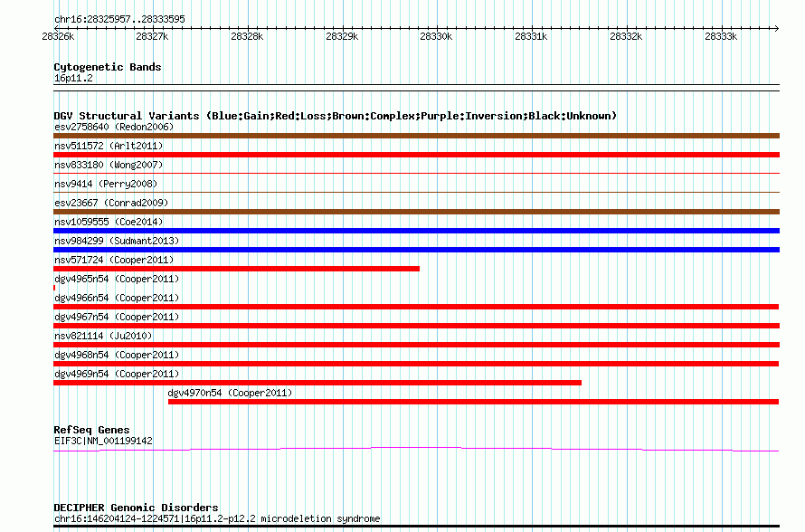This screenshot has width=805, height=532.
Task: Click the 28333k ruler tick label
Action: 721,36
